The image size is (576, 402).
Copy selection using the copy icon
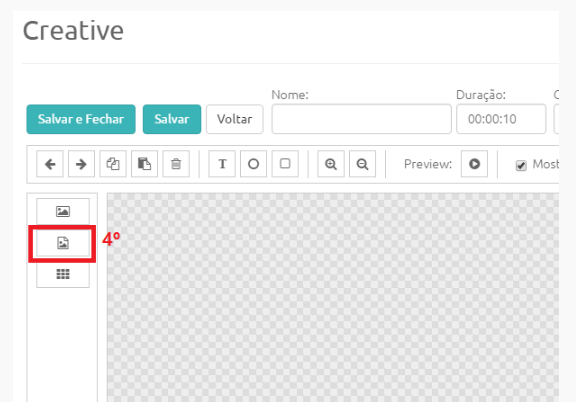point(113,164)
